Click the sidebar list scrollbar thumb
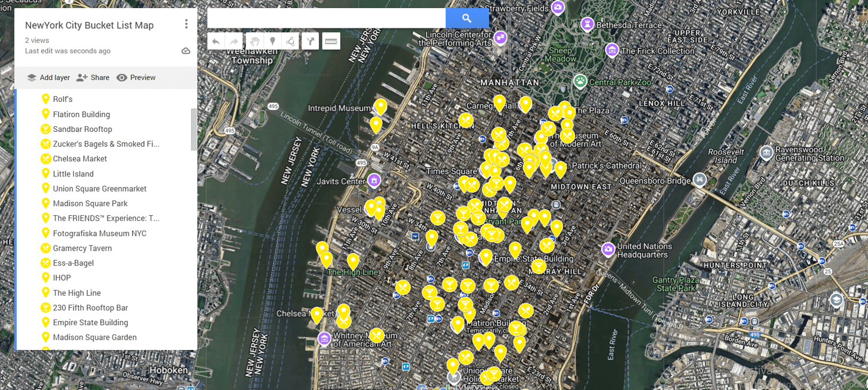This screenshot has height=390, width=868. pos(194,129)
